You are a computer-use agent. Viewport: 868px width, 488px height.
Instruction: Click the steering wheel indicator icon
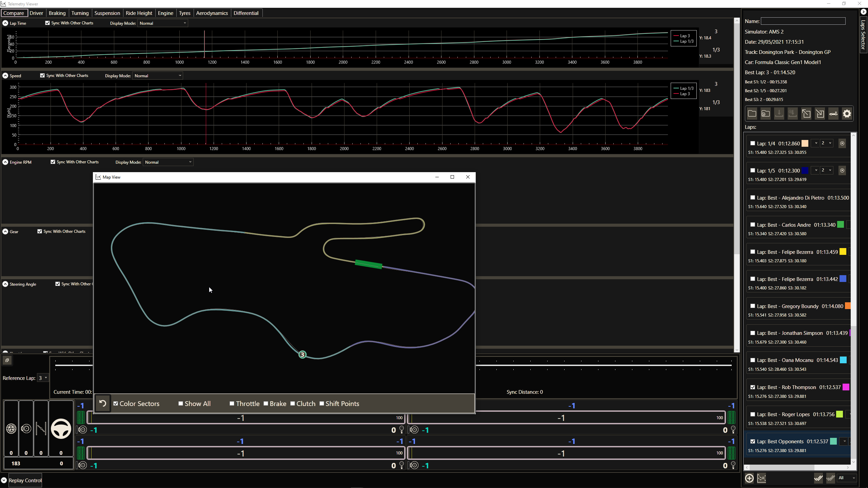61,429
